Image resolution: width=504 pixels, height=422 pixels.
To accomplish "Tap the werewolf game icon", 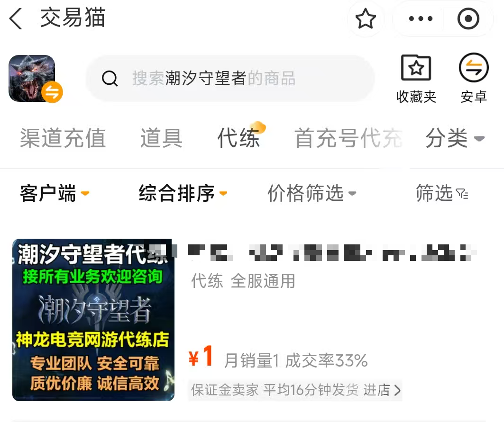I will coord(31,78).
